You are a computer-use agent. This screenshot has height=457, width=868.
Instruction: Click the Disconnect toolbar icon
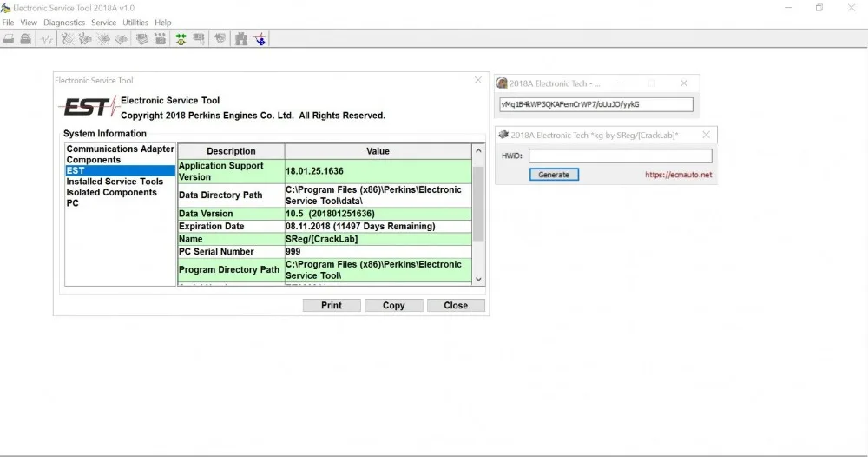tap(199, 39)
